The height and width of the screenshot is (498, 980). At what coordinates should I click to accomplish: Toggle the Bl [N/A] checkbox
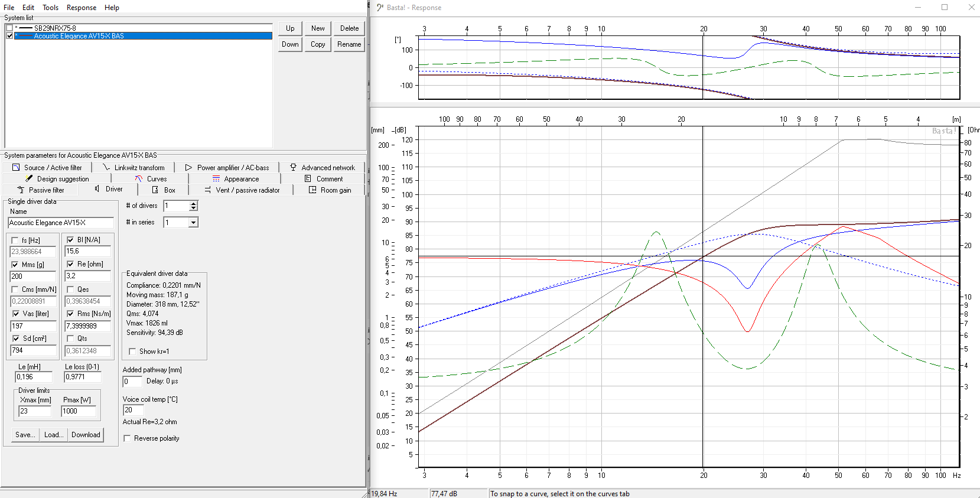[x=70, y=240]
